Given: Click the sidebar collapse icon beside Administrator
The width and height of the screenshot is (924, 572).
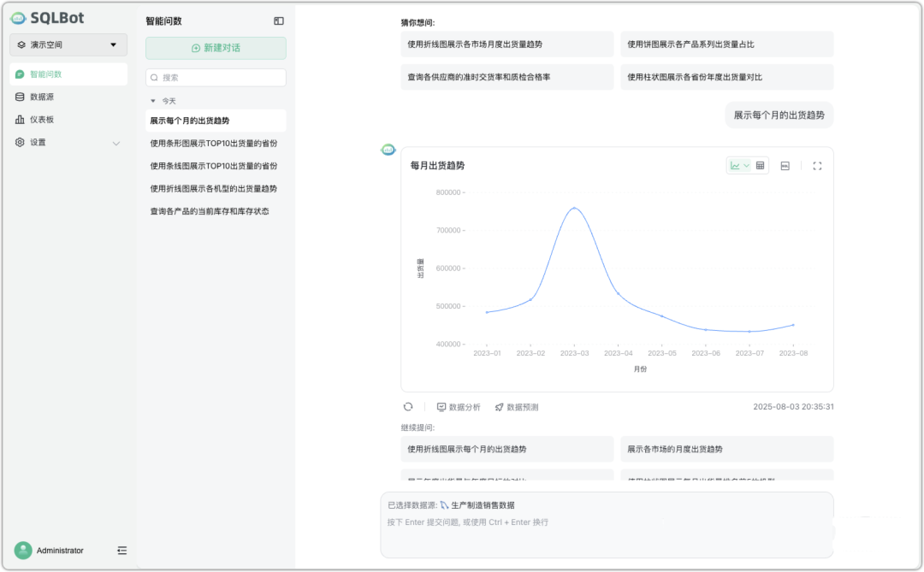Looking at the screenshot, I should click(x=121, y=551).
